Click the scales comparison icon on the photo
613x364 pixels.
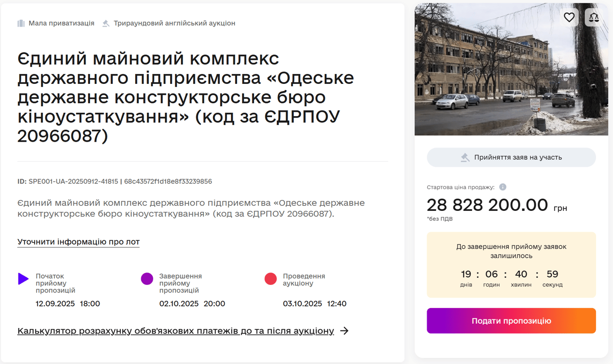click(x=594, y=17)
